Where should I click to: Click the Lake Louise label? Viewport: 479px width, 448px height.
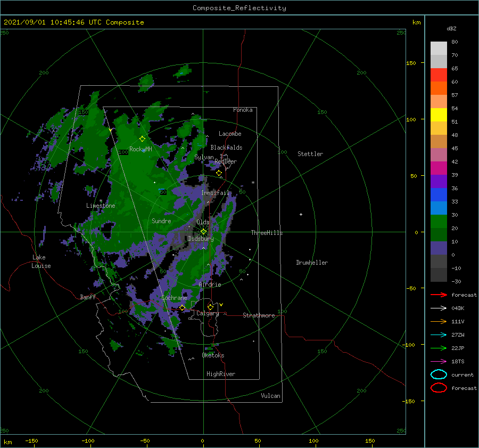[41, 262]
